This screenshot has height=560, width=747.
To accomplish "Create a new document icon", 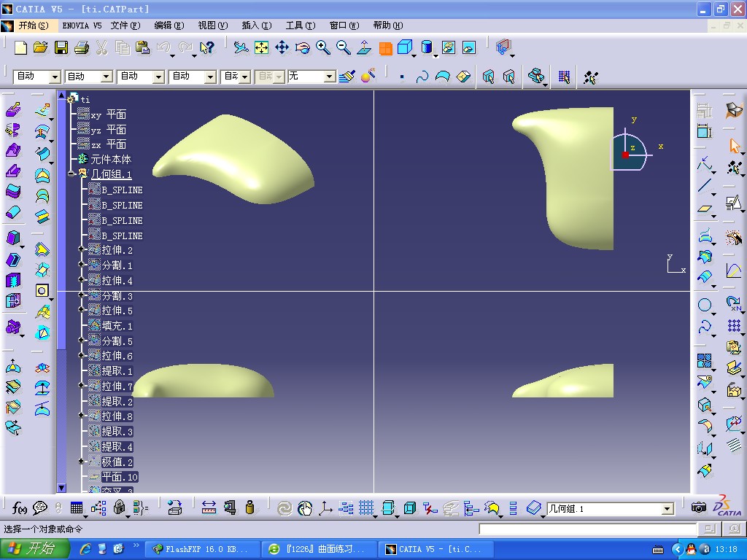I will 20,47.
